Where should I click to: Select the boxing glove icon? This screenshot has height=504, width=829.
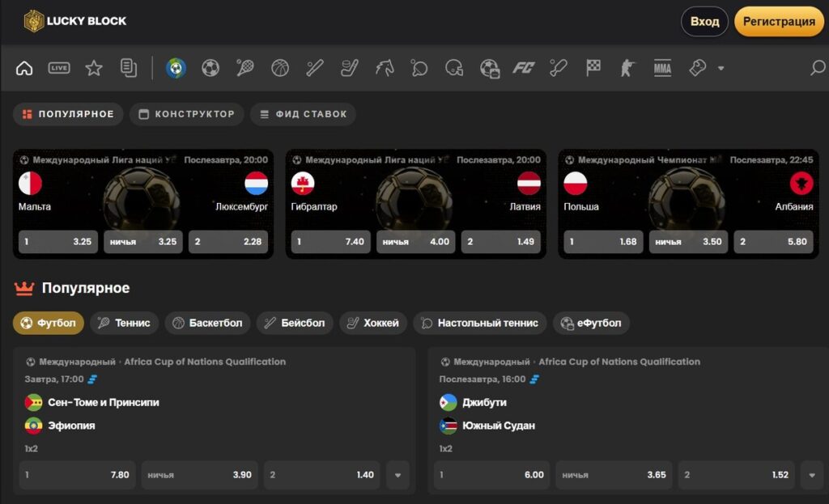pos(697,68)
